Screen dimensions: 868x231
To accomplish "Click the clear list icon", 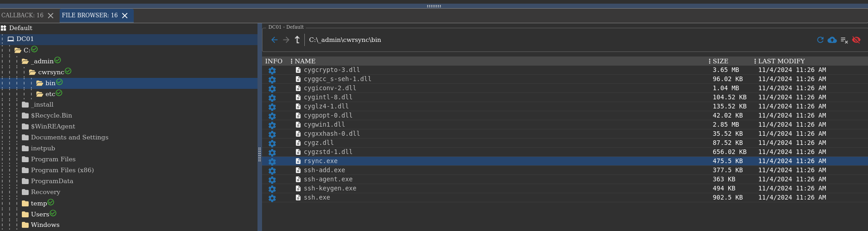I will coord(844,40).
